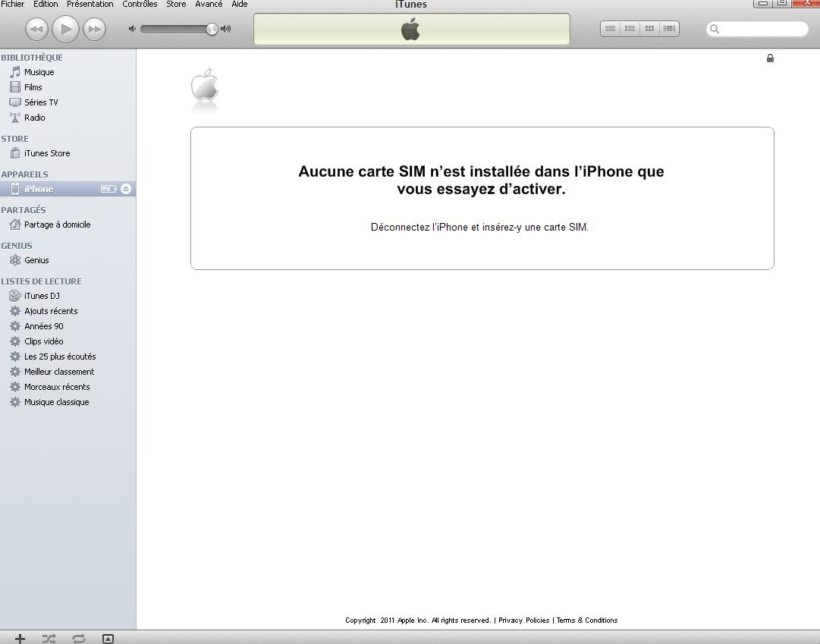Click the padlock icon in content area
This screenshot has height=644, width=820.
(770, 58)
